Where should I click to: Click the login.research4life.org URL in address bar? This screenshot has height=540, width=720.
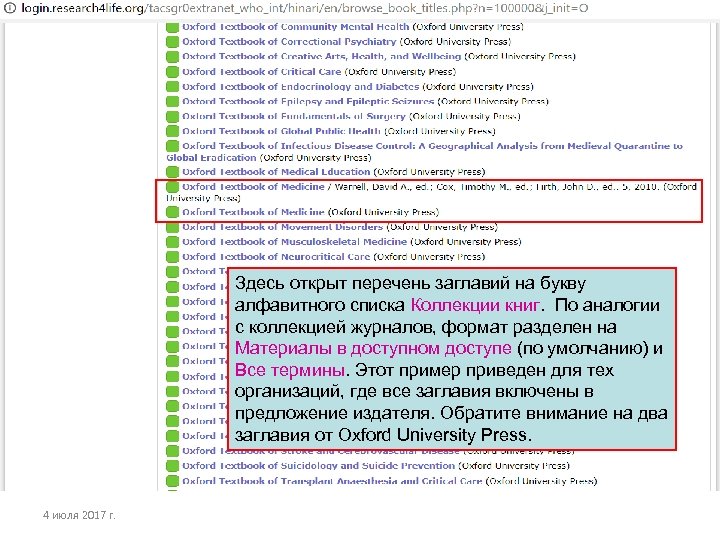pos(304,8)
